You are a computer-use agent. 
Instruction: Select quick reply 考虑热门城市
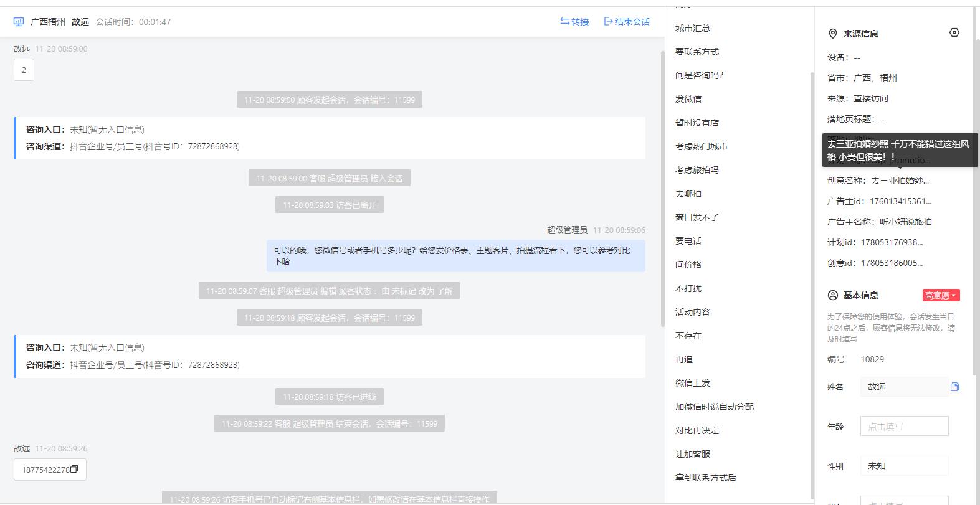pyautogui.click(x=702, y=146)
